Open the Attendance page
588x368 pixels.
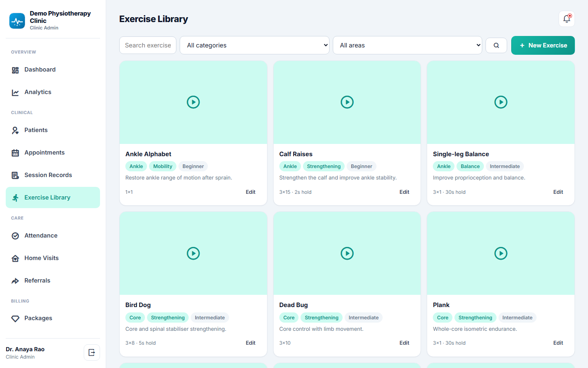pyautogui.click(x=53, y=236)
